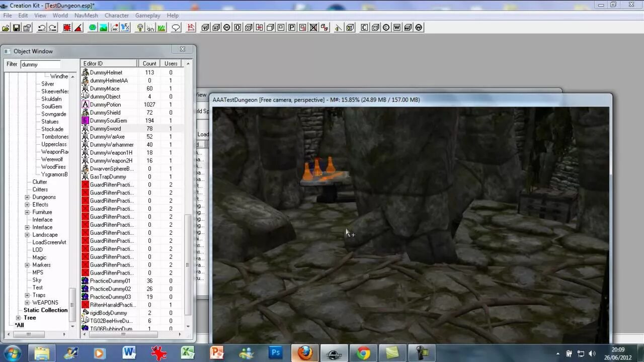
Task: Click the boxed W toolbar icon
Action: point(397,28)
